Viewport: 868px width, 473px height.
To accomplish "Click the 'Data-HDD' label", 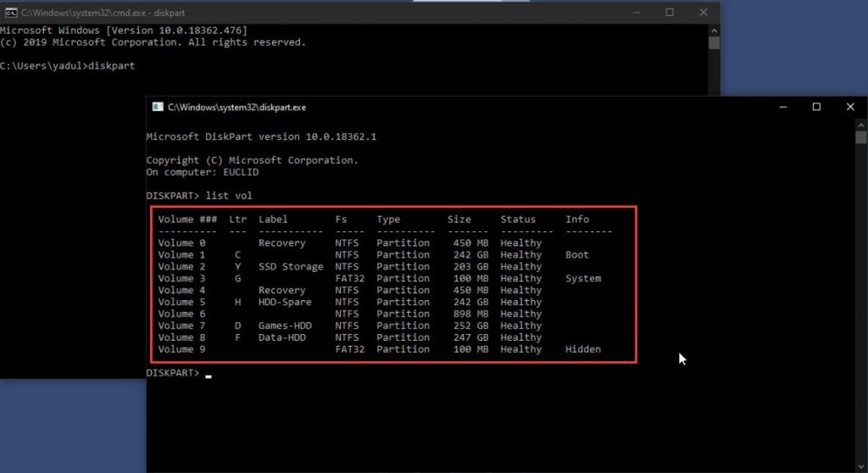I will point(281,337).
